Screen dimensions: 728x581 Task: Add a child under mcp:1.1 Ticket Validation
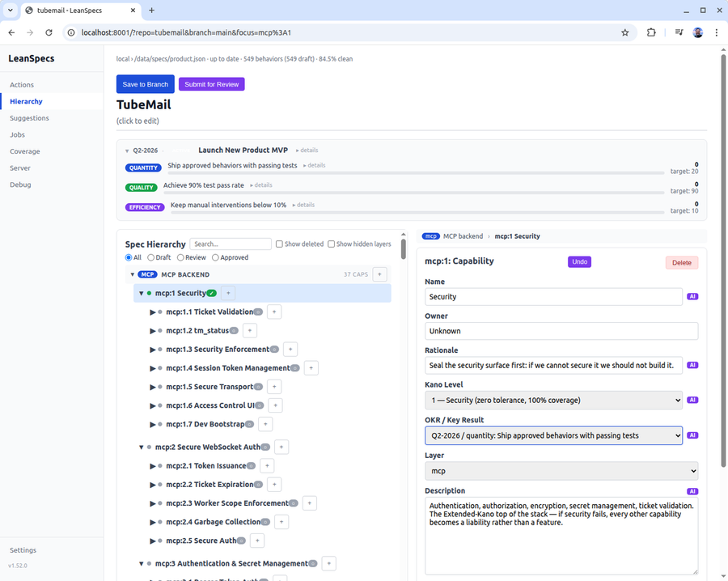pos(274,312)
